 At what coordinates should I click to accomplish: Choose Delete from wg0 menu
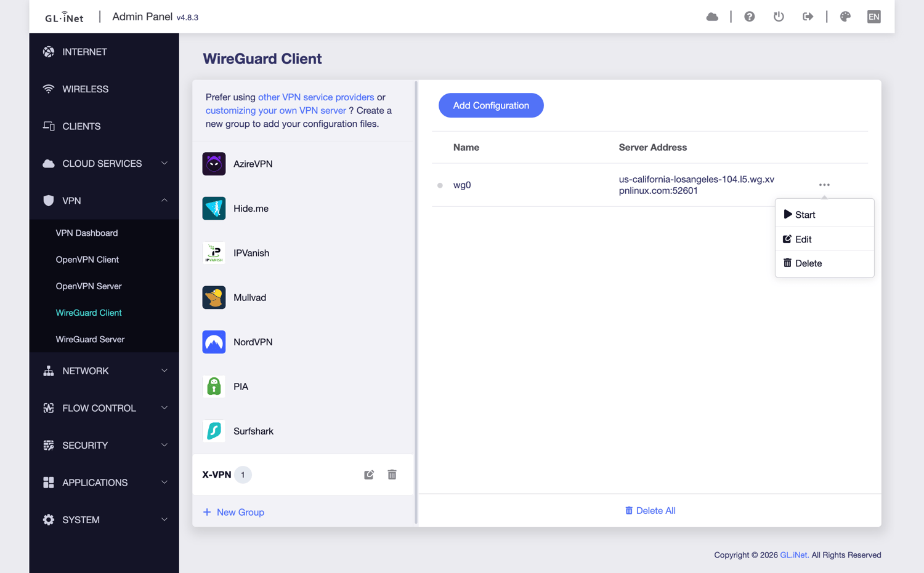click(824, 263)
